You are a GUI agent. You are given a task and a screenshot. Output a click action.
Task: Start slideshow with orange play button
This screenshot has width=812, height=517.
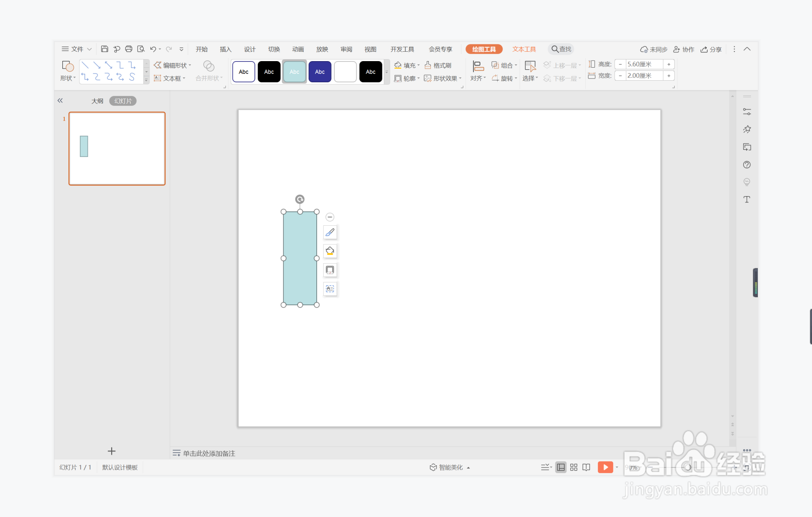click(x=605, y=467)
